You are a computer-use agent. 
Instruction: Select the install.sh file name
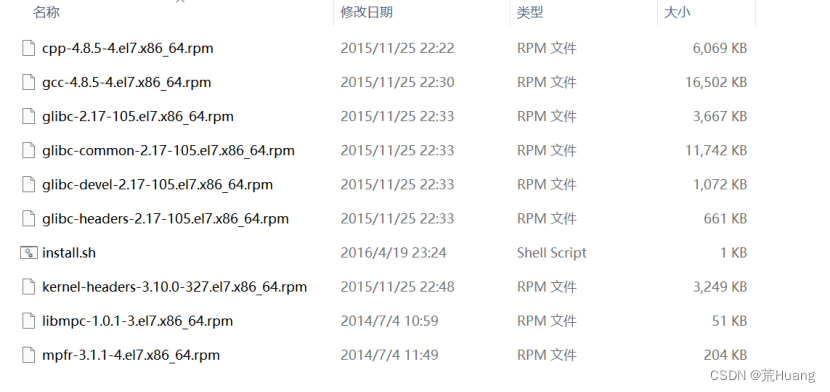click(x=69, y=253)
